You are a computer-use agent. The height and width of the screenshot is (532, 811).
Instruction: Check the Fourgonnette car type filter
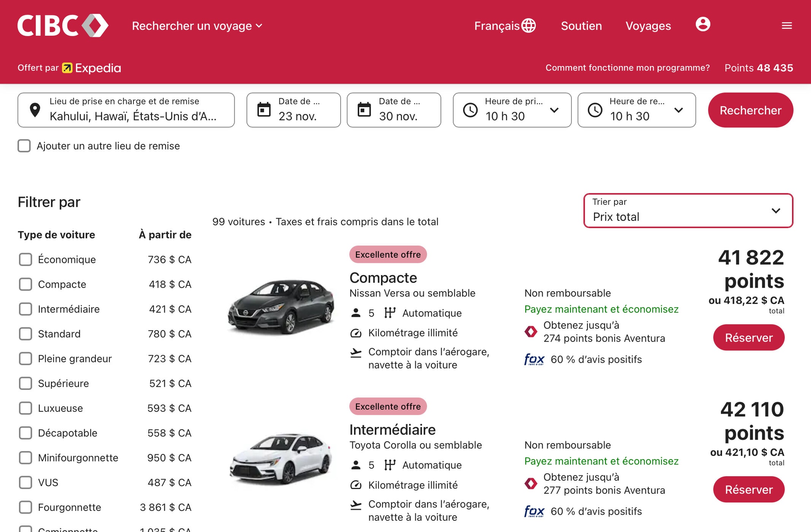(x=25, y=507)
